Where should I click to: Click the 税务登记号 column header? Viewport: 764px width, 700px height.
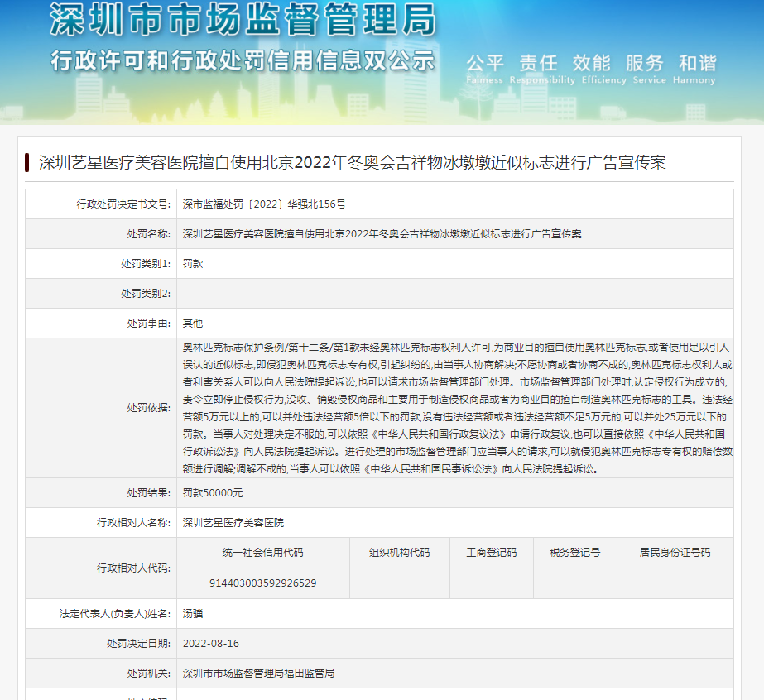[x=574, y=553]
